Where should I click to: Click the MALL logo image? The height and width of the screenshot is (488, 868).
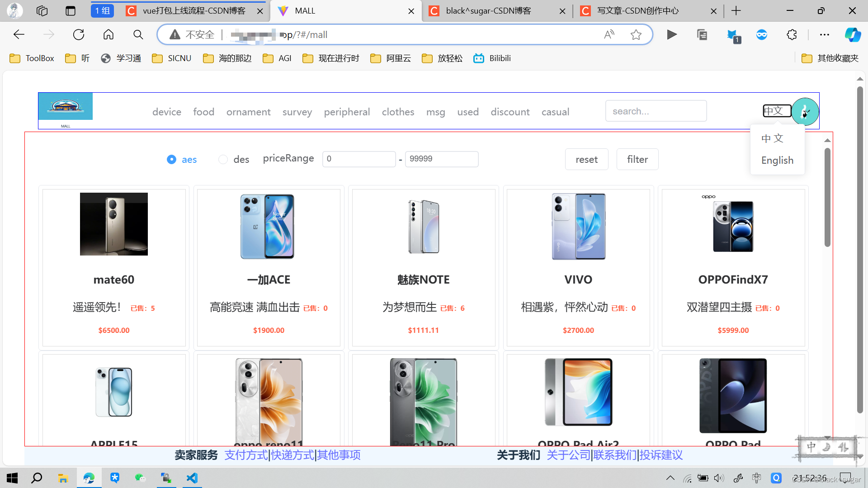click(66, 106)
